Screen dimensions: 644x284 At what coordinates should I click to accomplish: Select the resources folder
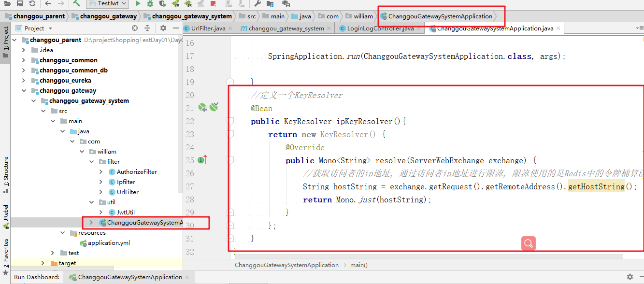(92, 232)
